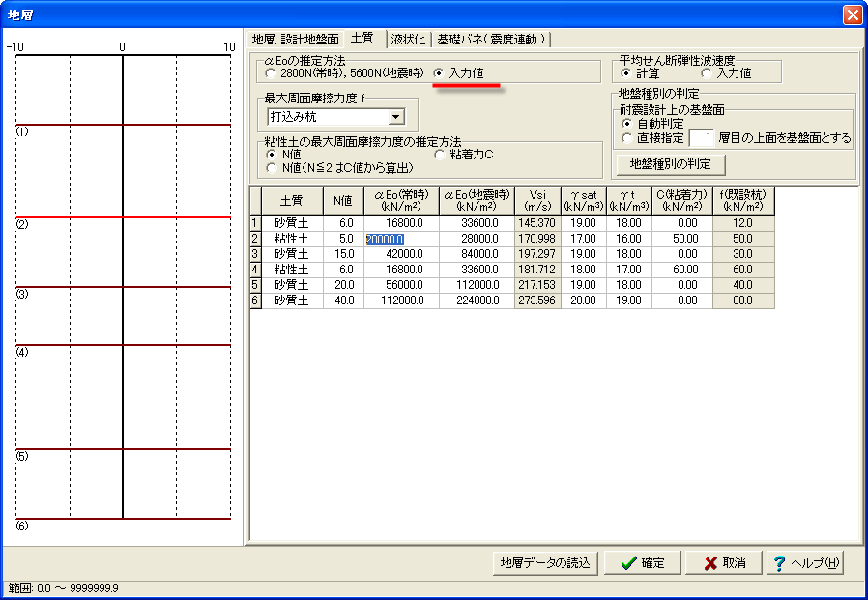Open the 基礎バネ(震度連動) tab
The height and width of the screenshot is (600, 868).
pyautogui.click(x=491, y=40)
